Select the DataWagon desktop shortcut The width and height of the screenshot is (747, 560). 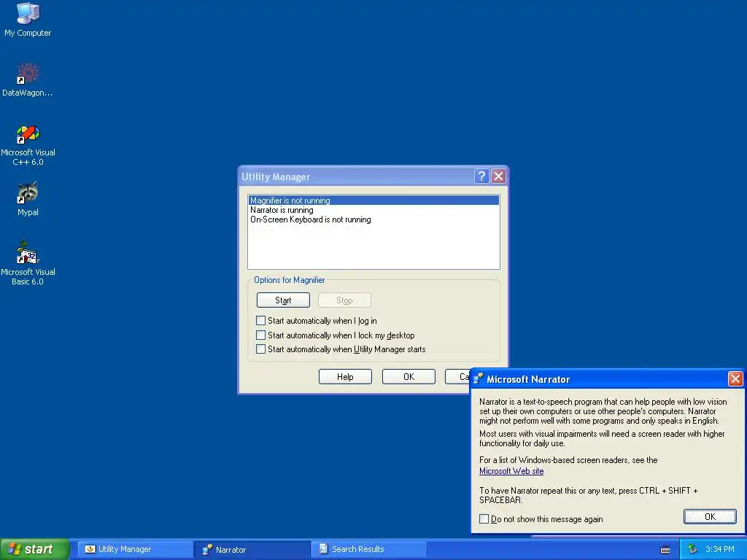28,79
